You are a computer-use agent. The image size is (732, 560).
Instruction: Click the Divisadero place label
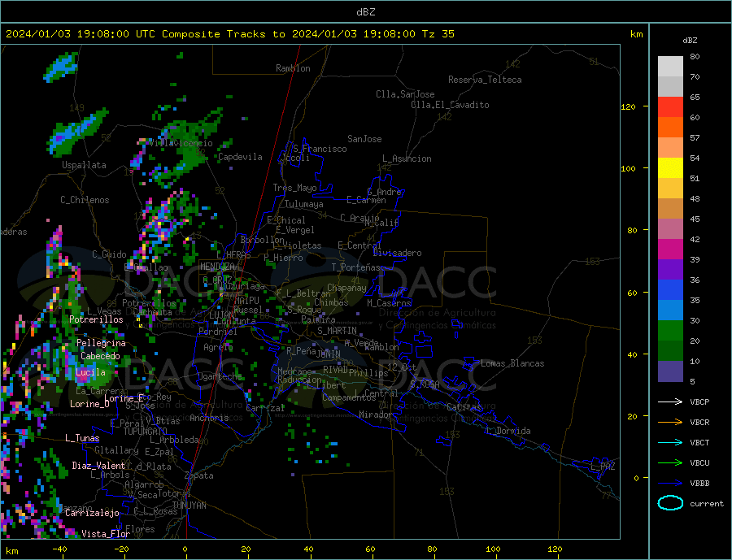pyautogui.click(x=397, y=253)
